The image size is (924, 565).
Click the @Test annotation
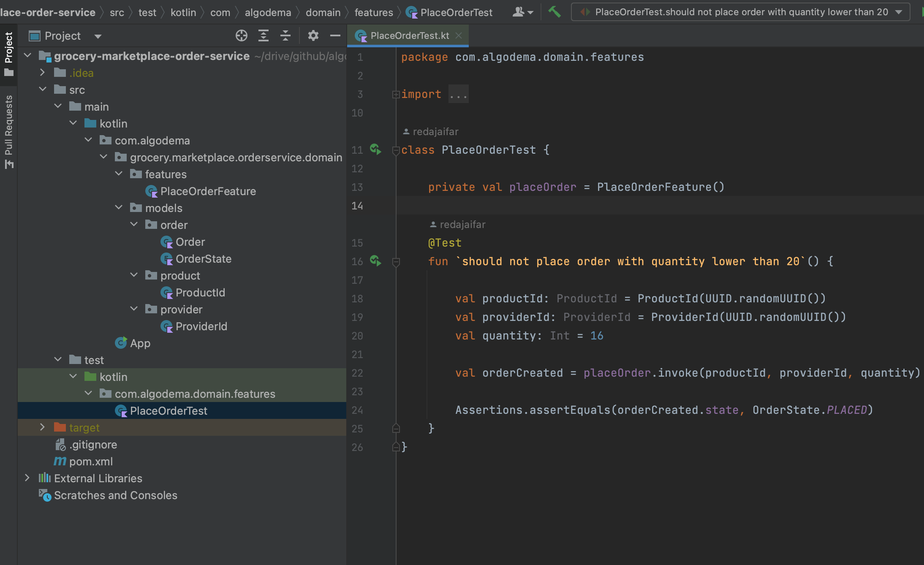pos(445,243)
